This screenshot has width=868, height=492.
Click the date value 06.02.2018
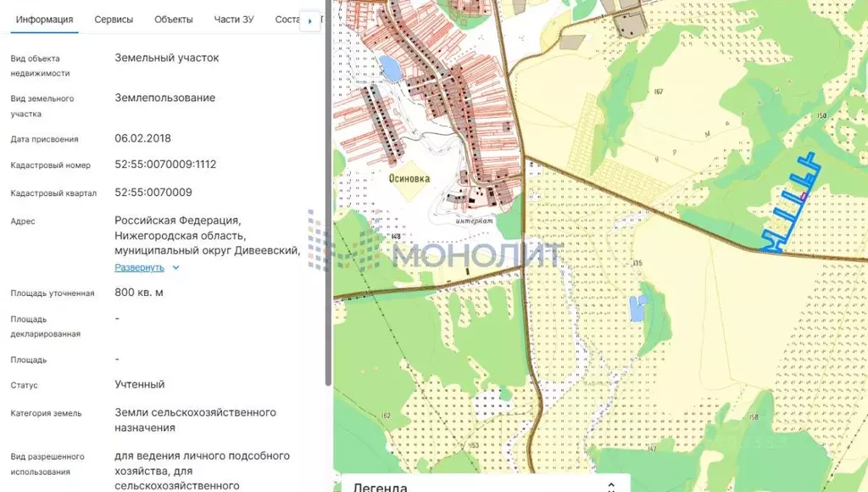pyautogui.click(x=142, y=138)
